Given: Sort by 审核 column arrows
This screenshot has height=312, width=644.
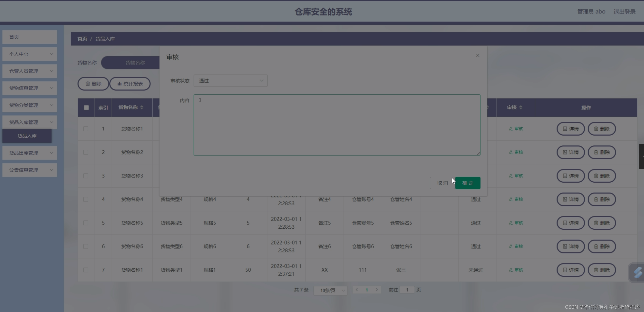Looking at the screenshot, I should click(521, 107).
